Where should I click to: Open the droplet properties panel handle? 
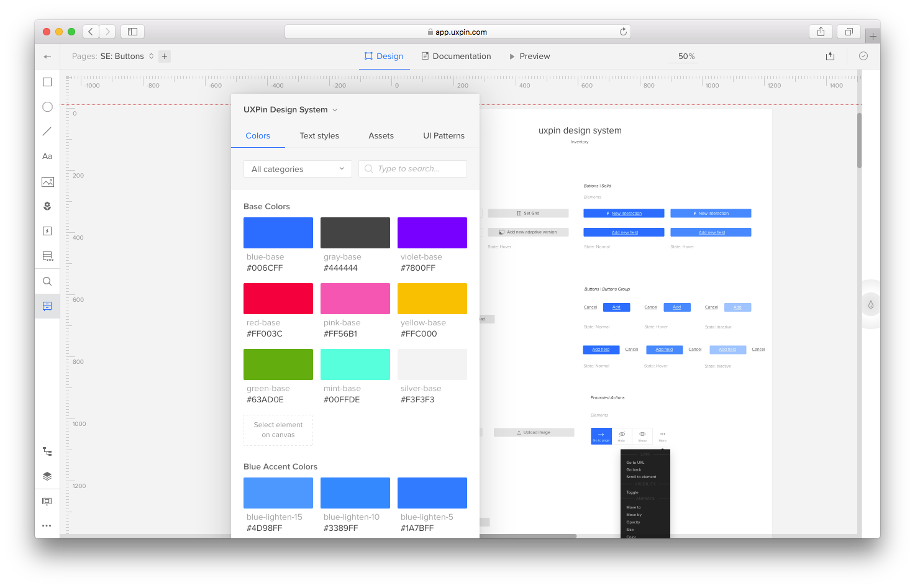tap(871, 304)
